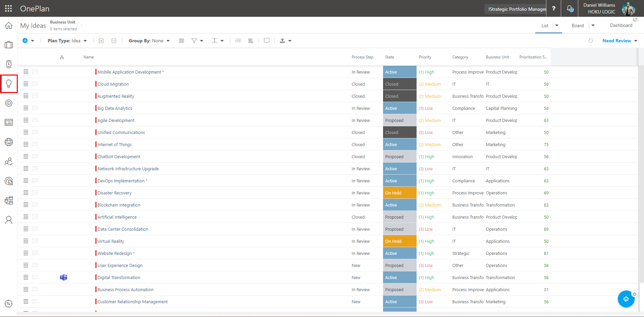This screenshot has height=317, width=644.
Task: Open the lightbulb Ideas sidebar icon
Action: 9,84
